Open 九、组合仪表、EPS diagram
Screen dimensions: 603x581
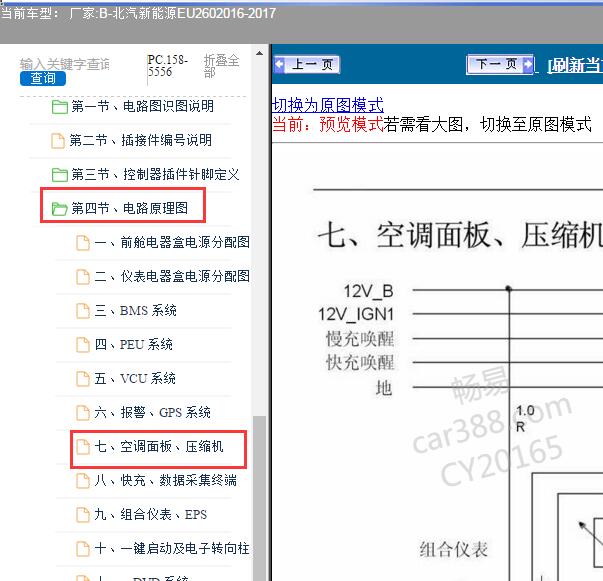coord(150,514)
